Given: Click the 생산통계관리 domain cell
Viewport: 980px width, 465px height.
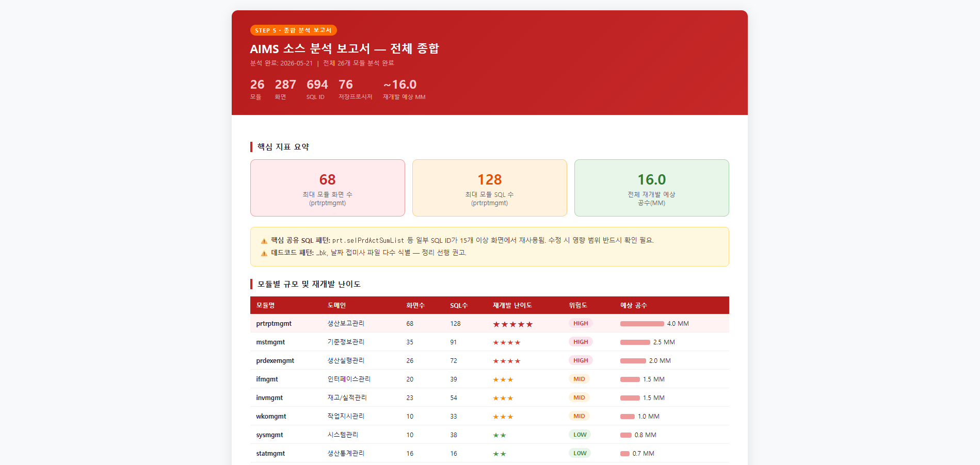Looking at the screenshot, I should tap(346, 454).
